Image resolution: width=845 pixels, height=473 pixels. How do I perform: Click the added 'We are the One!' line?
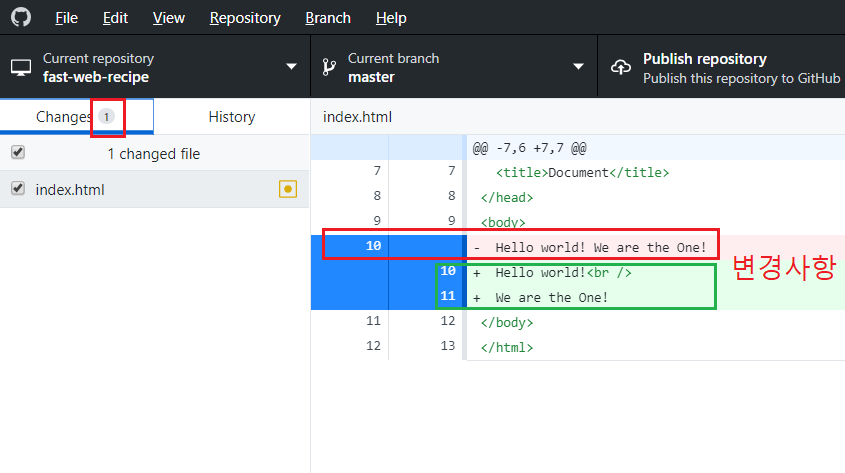[551, 297]
